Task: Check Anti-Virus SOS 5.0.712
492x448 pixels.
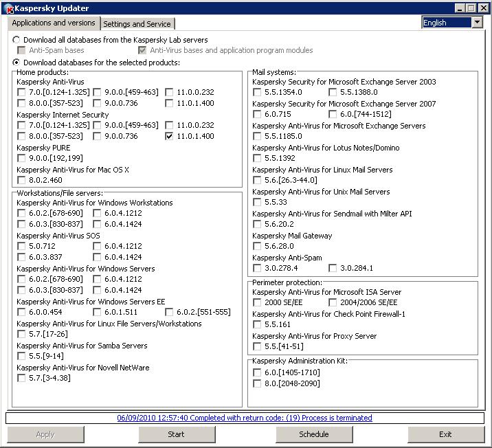Action: pyautogui.click(x=21, y=246)
